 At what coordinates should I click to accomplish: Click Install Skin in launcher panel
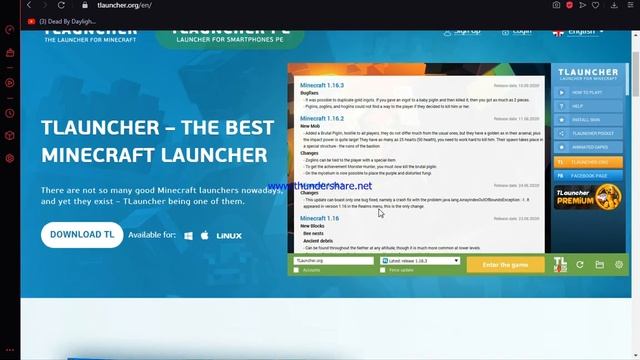coord(588,120)
